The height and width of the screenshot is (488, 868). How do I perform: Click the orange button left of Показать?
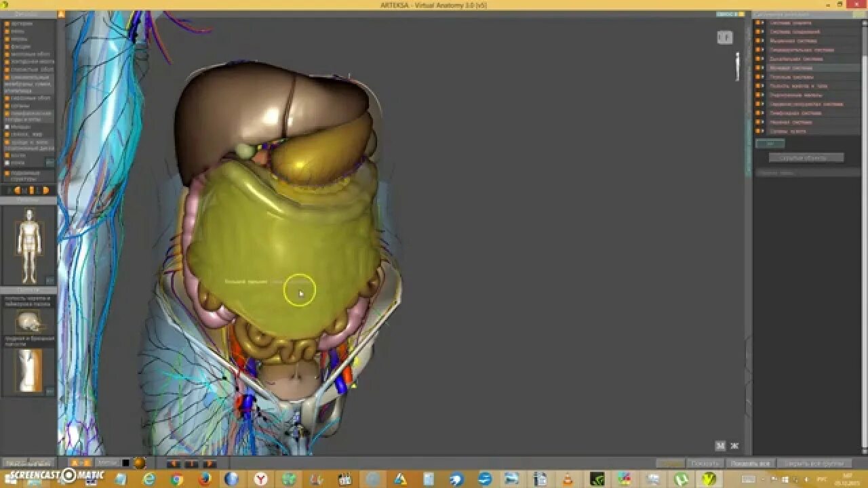pyautogui.click(x=671, y=464)
